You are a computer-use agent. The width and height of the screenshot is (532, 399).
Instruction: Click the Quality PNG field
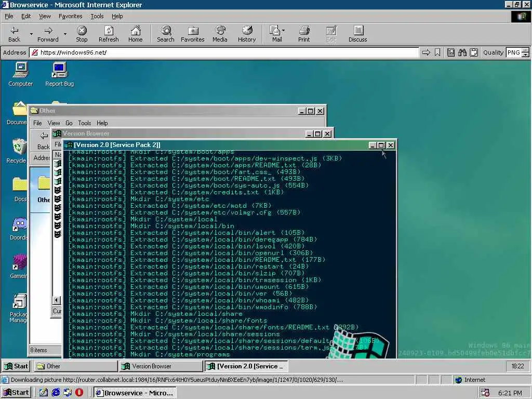[x=514, y=52]
